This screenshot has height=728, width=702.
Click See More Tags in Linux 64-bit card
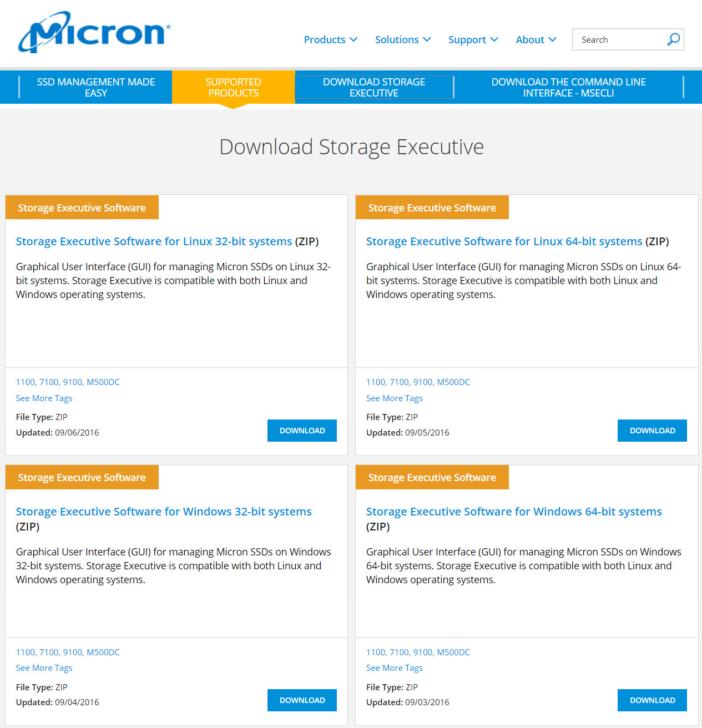point(394,398)
